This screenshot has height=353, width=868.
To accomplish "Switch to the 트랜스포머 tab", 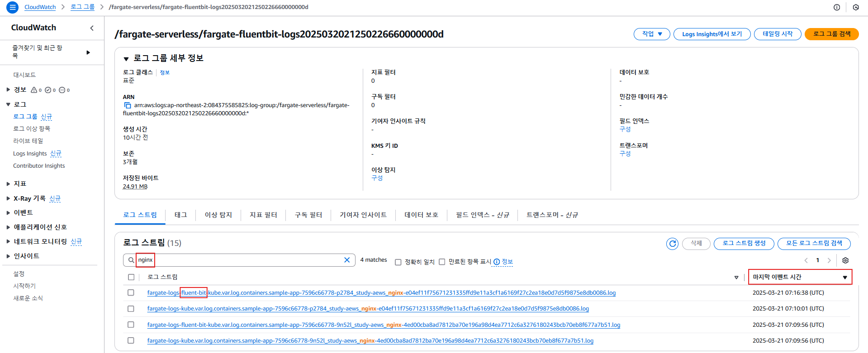I will tap(552, 215).
